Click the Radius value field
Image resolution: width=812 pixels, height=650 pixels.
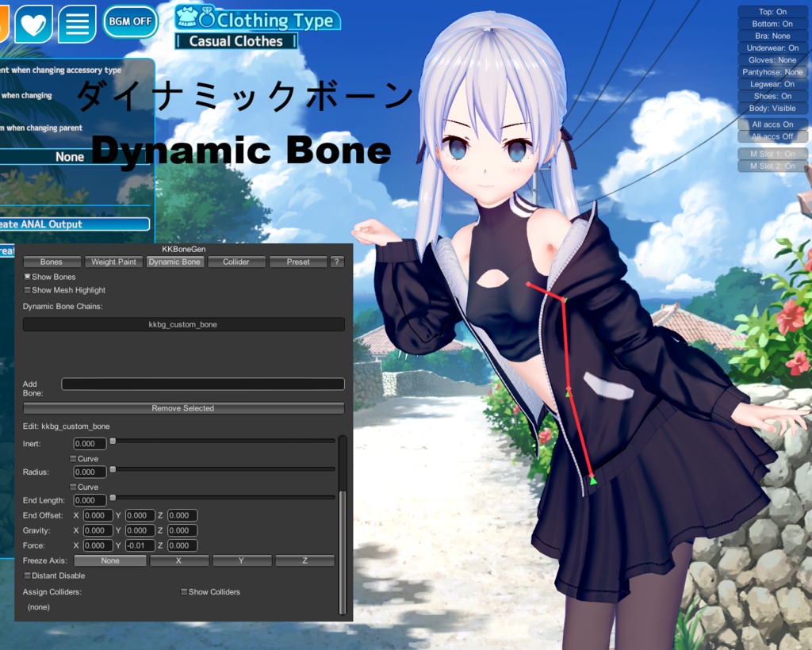click(x=90, y=472)
